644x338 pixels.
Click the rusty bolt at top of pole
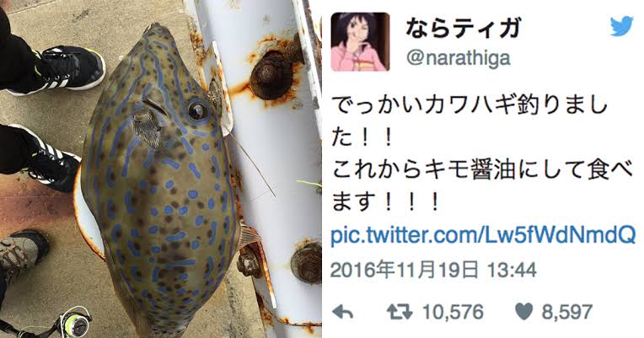271,74
